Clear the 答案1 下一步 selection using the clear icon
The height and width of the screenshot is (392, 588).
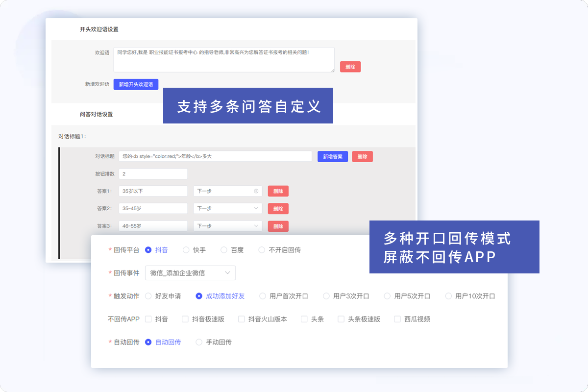pyautogui.click(x=256, y=191)
